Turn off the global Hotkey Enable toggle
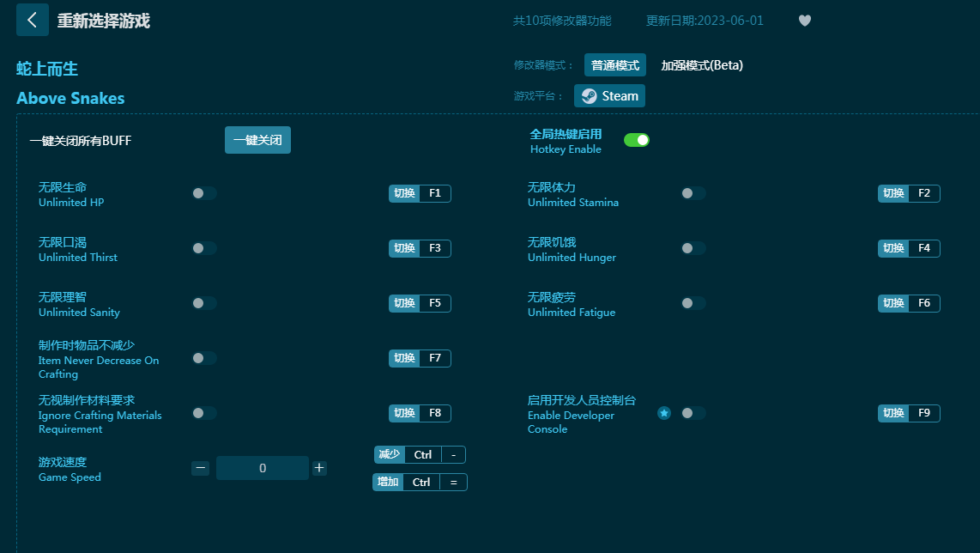980x553 pixels. click(636, 140)
